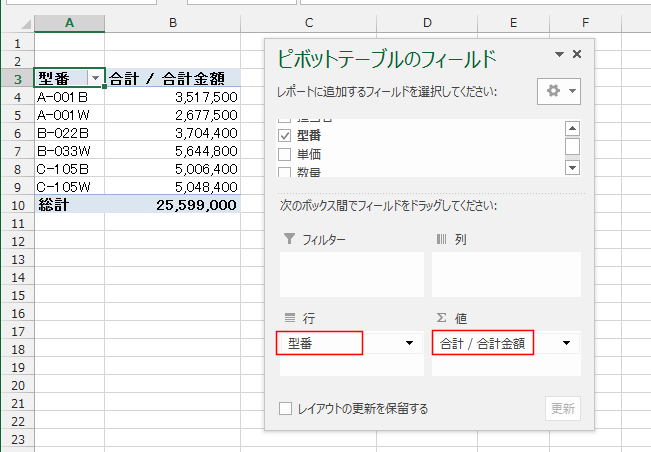This screenshot has height=452, width=651.
Task: Select column A header
Action: pos(69,23)
